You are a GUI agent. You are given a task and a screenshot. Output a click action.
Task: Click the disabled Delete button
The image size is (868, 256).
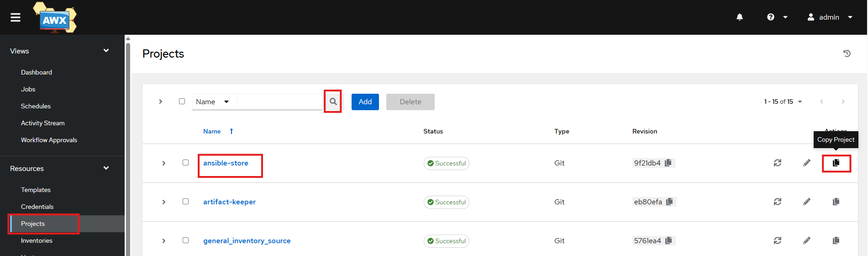point(410,101)
